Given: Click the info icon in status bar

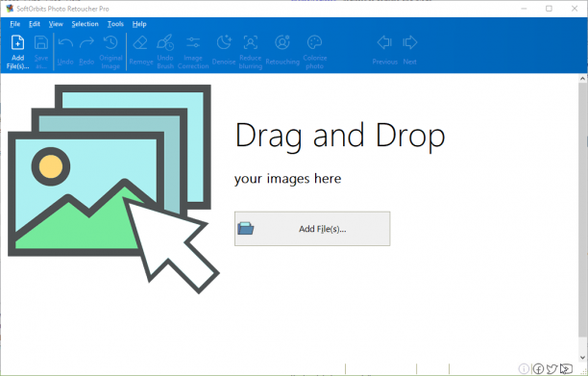Looking at the screenshot, I should click(x=524, y=369).
